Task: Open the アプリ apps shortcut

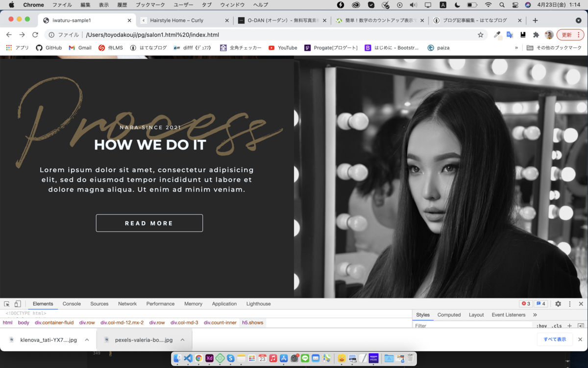Action: click(17, 48)
